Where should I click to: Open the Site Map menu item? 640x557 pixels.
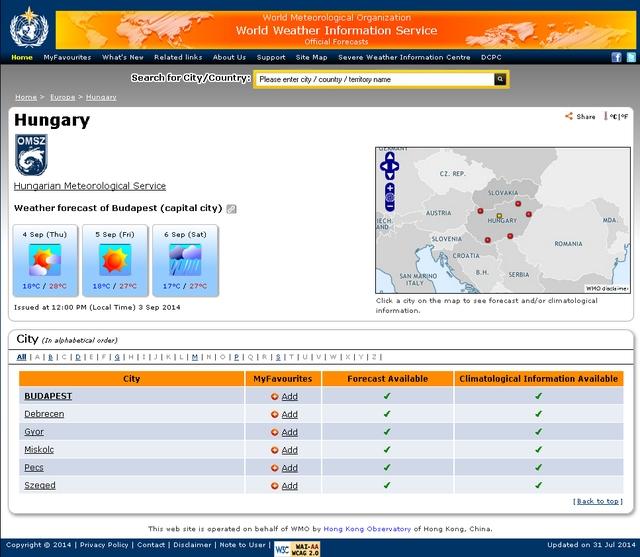point(311,57)
